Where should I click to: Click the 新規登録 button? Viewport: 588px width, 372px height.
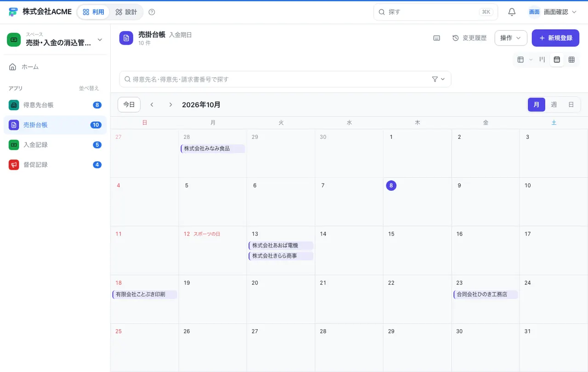tap(555, 38)
